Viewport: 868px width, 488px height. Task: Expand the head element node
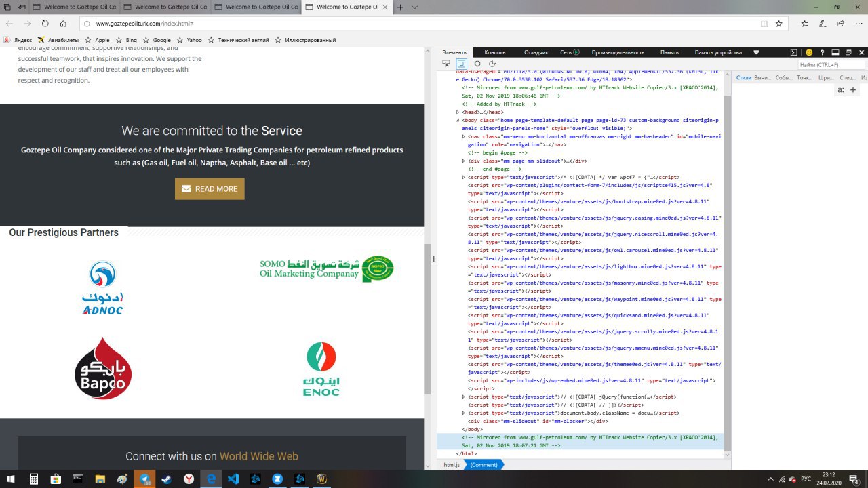point(458,112)
